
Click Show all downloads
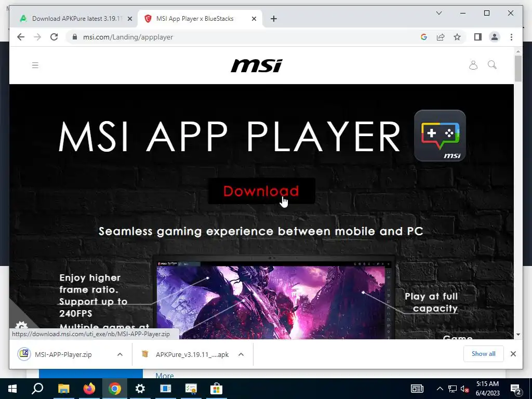point(483,353)
